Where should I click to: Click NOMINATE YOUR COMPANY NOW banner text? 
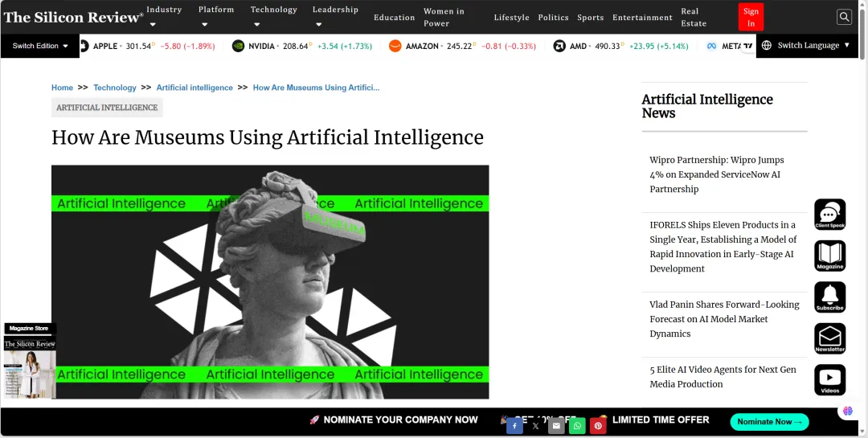(400, 420)
